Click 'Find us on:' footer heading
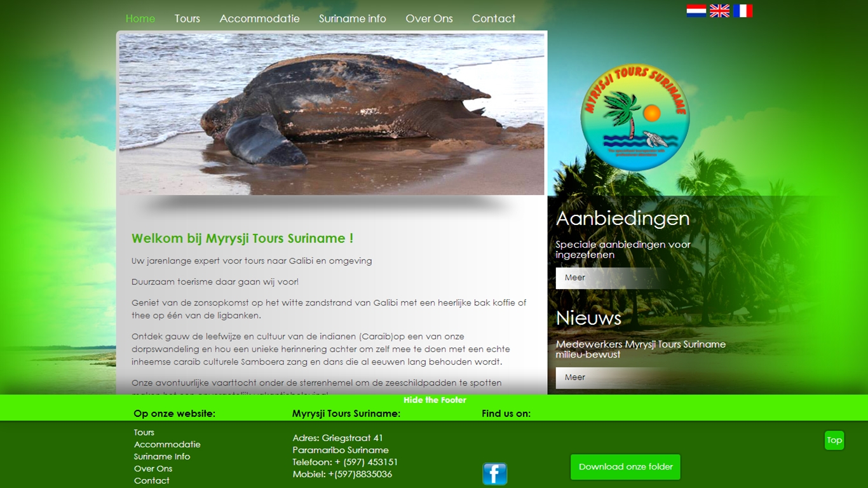 tap(506, 414)
